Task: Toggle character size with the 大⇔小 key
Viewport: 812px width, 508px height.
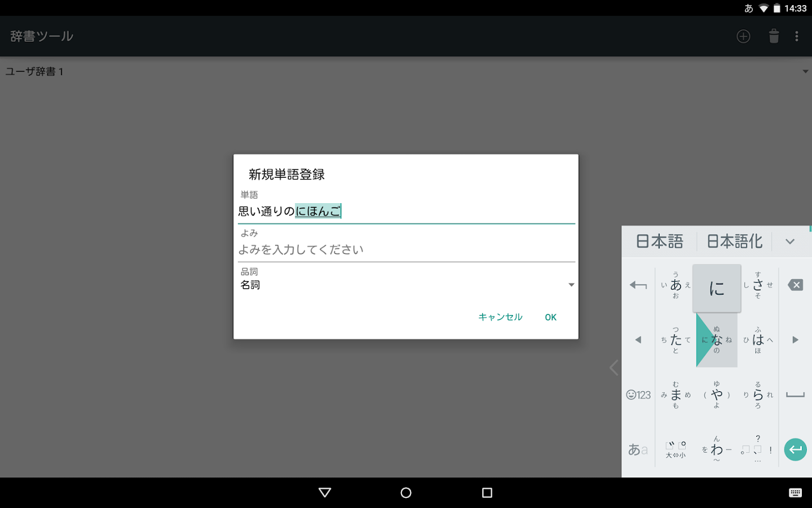Action: tap(675, 452)
